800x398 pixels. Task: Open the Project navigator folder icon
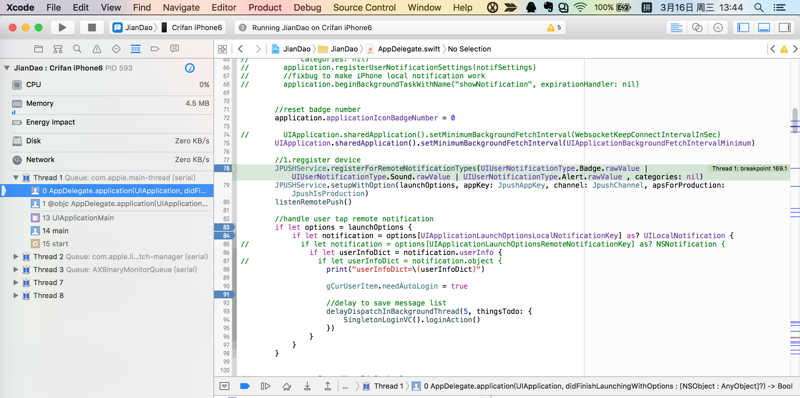(x=38, y=49)
